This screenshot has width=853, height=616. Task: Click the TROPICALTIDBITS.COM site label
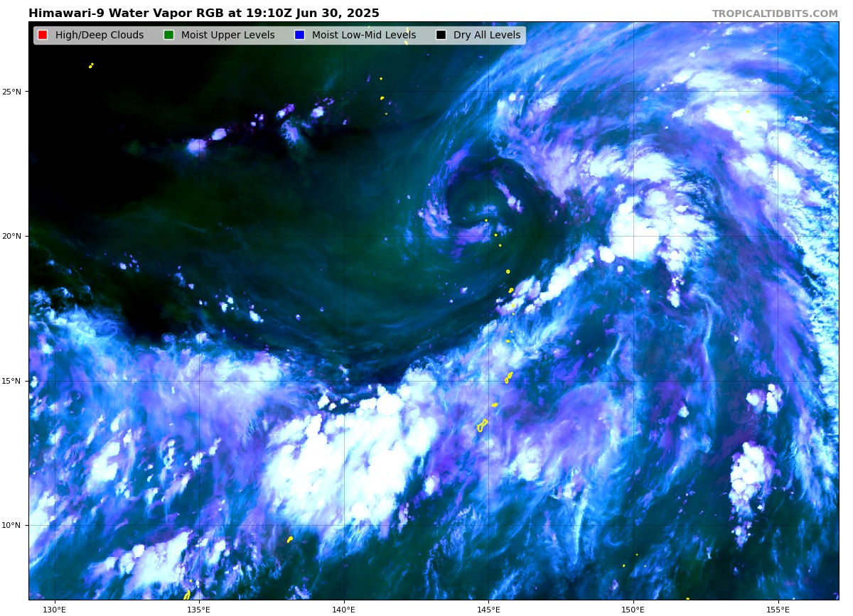[775, 13]
